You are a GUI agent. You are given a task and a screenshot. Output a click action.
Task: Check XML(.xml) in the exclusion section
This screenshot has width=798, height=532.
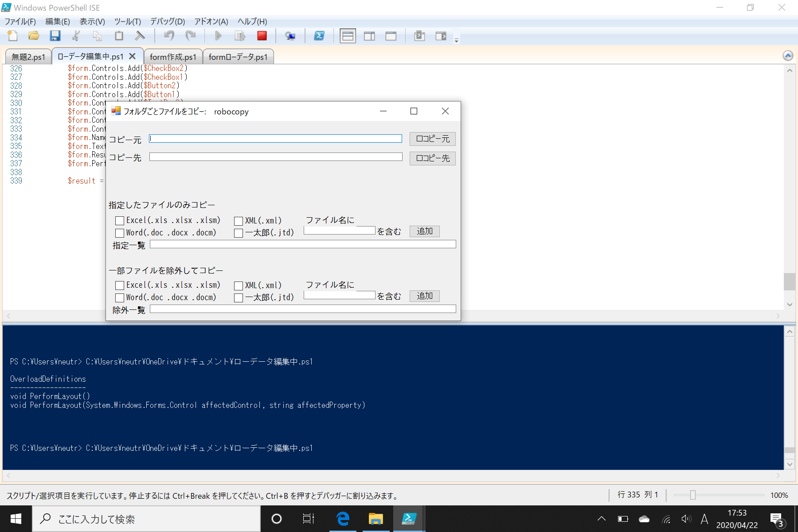pyautogui.click(x=239, y=286)
